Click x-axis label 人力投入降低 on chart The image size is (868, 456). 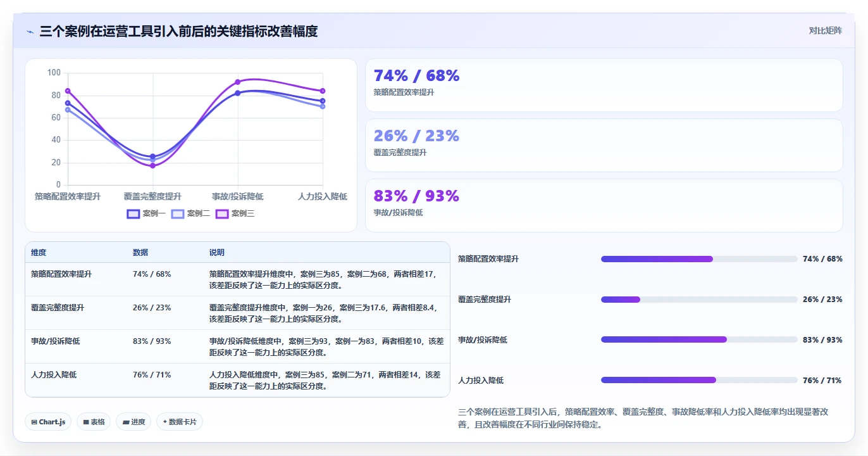(323, 197)
